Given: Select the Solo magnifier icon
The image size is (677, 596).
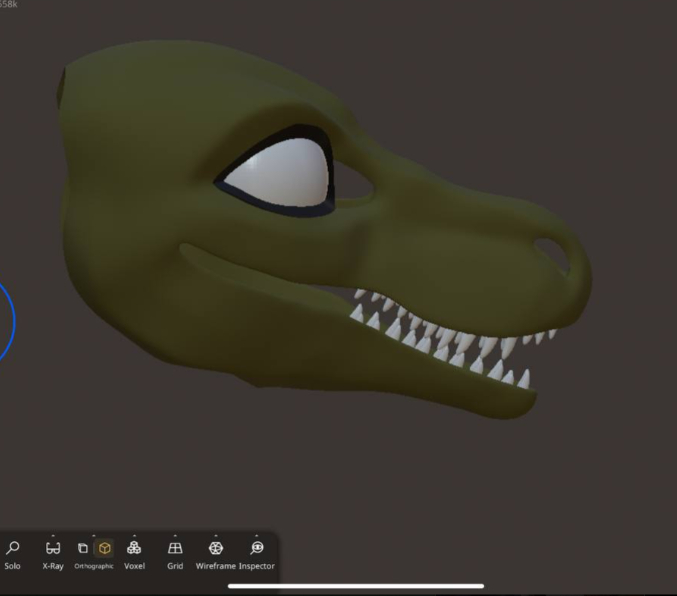Looking at the screenshot, I should pos(12,549).
